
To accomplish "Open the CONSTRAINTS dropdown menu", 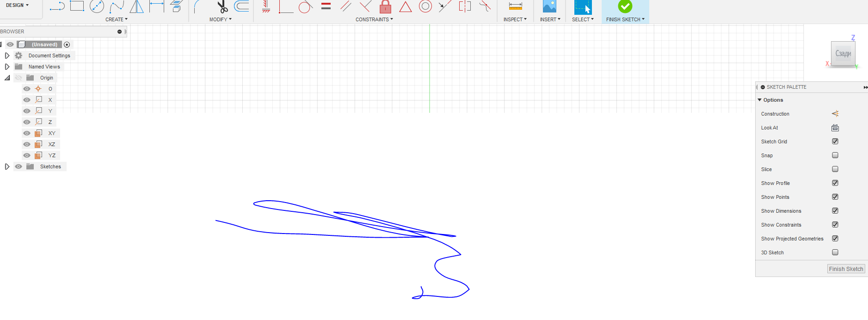I will [374, 19].
